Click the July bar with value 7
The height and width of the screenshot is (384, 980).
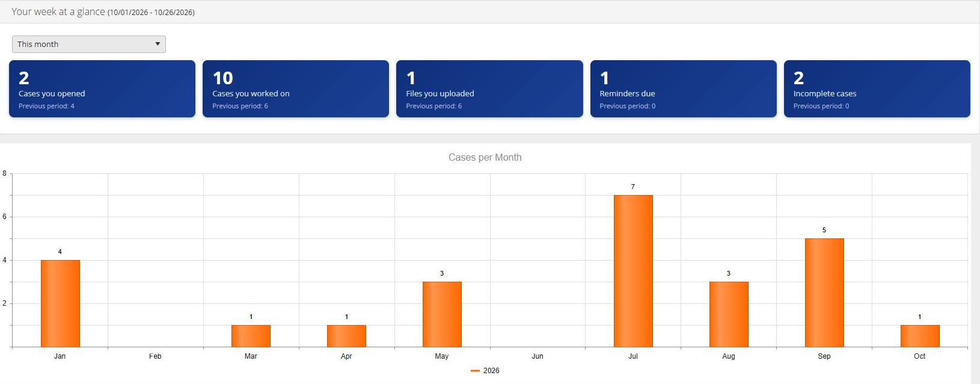(x=633, y=271)
